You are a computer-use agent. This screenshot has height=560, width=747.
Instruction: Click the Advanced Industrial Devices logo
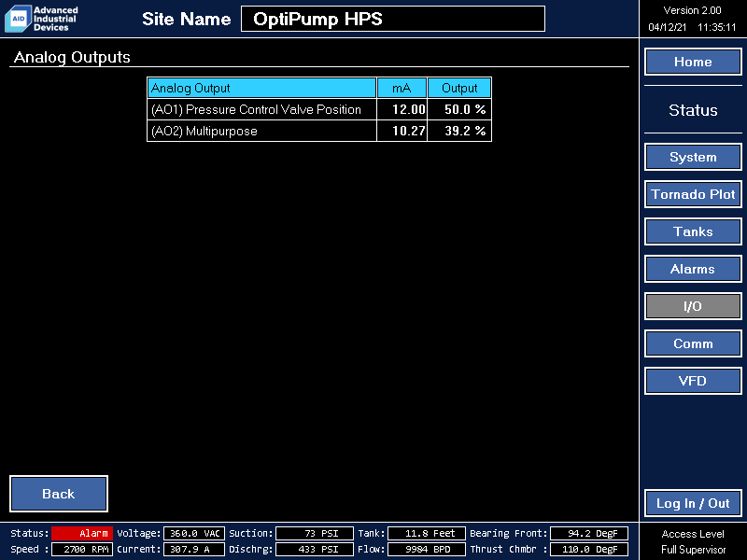[41, 19]
